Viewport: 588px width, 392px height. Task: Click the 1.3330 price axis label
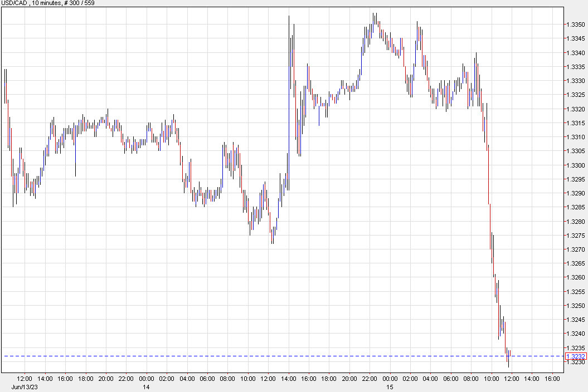tap(576, 81)
